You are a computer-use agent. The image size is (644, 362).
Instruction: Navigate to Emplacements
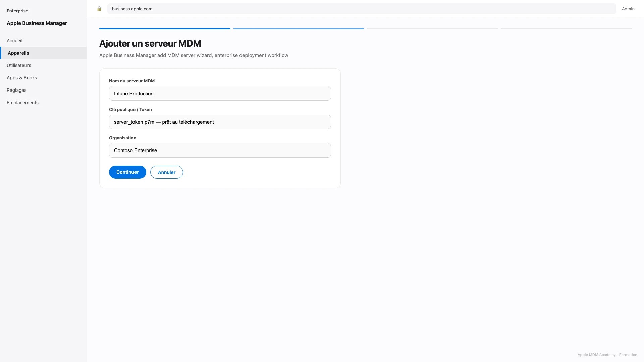click(x=43, y=103)
